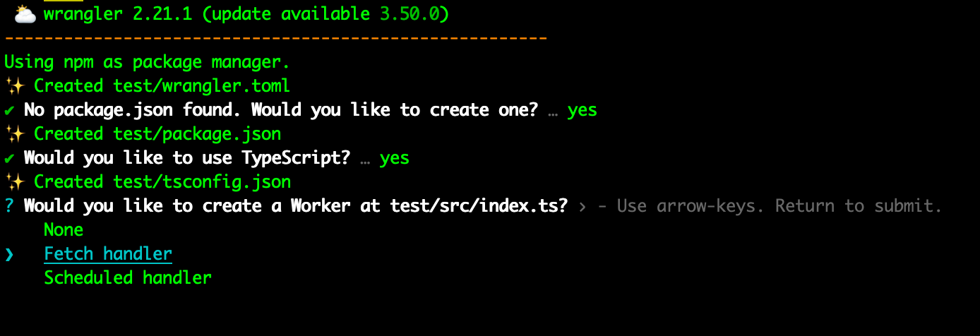Screen dimensions: 980x336
Task: Click checkmark beside TypeScript question
Action: (9, 158)
